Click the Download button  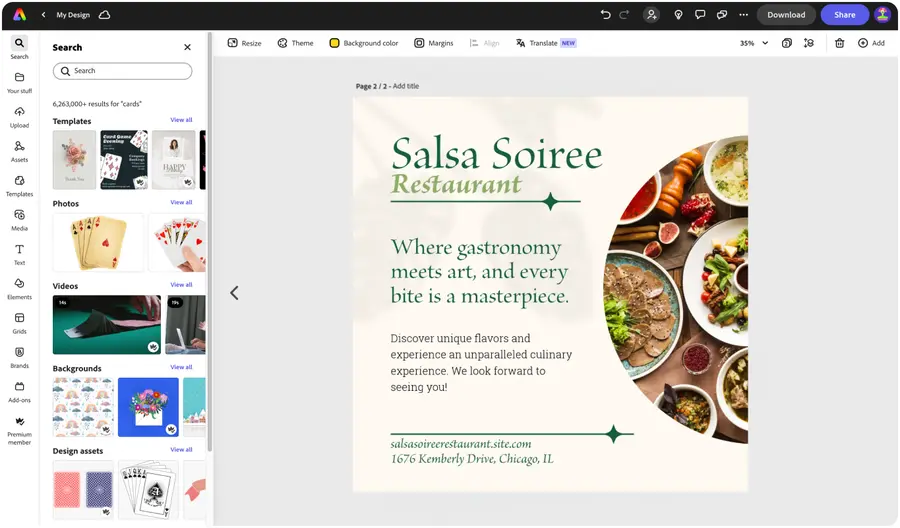tap(786, 15)
